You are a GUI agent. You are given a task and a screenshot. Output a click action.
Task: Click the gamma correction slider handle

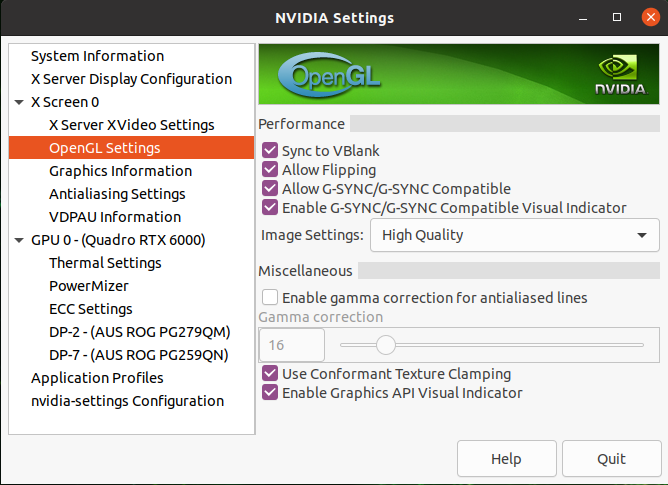[x=385, y=345]
